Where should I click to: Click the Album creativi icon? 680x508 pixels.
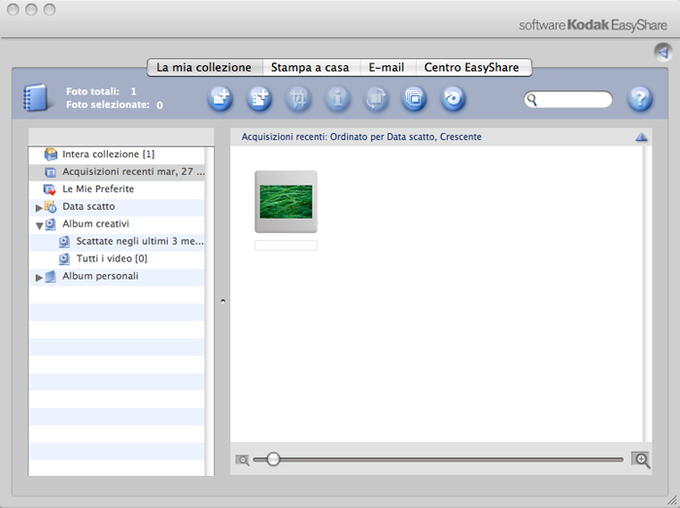[51, 224]
